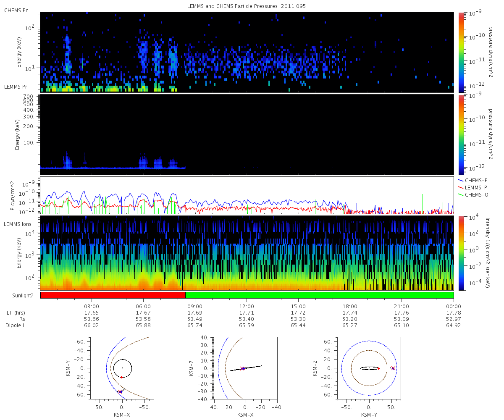Click the green segment of the Sunlight bar

pyautogui.click(x=320, y=295)
